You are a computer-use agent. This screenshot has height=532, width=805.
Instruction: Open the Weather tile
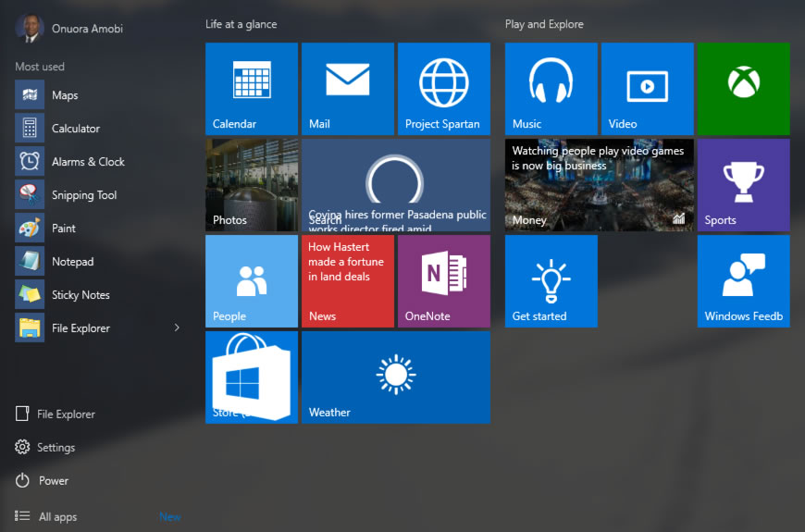(x=396, y=377)
